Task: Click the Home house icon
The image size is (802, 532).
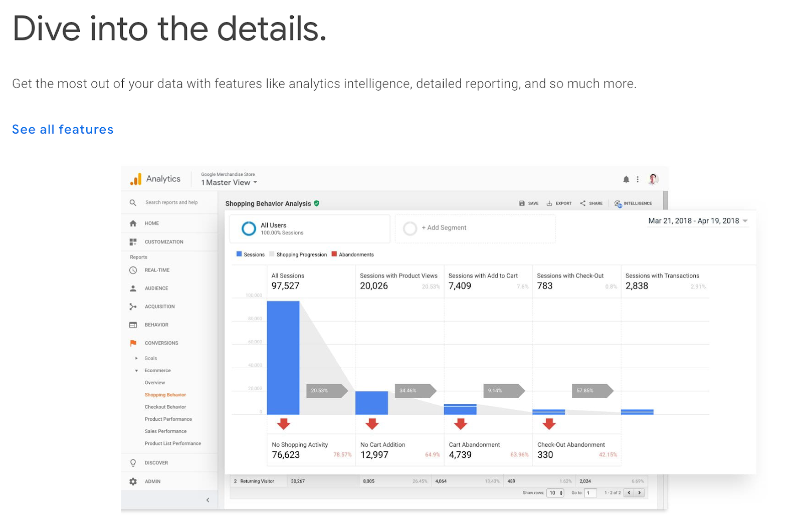Action: tap(133, 223)
